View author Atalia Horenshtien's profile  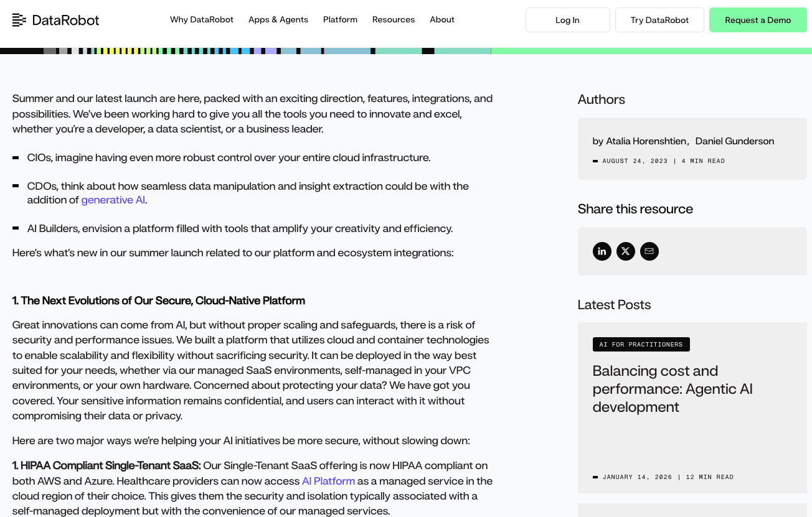646,141
